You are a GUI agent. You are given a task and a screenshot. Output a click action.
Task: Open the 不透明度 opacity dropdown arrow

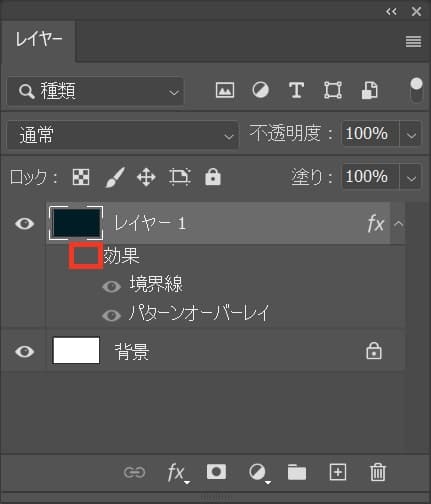tap(411, 135)
